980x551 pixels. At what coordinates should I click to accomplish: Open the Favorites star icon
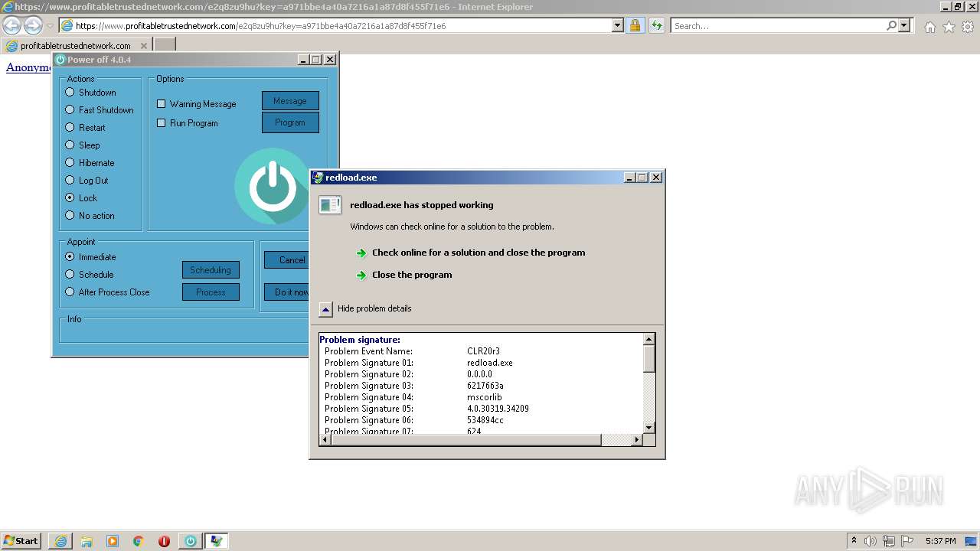949,27
